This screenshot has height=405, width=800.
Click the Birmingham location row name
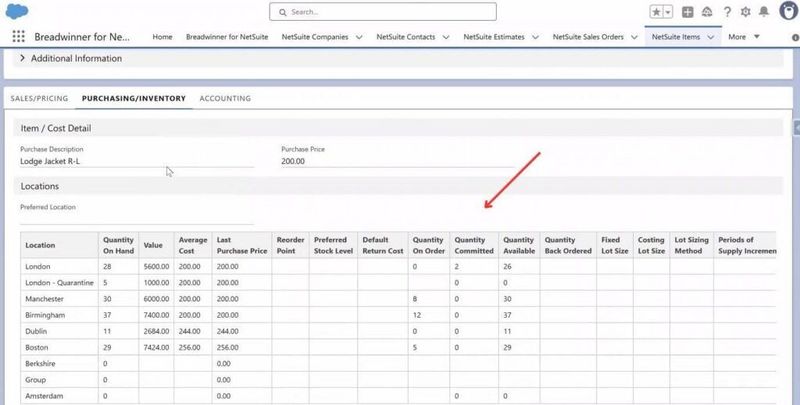pos(45,315)
